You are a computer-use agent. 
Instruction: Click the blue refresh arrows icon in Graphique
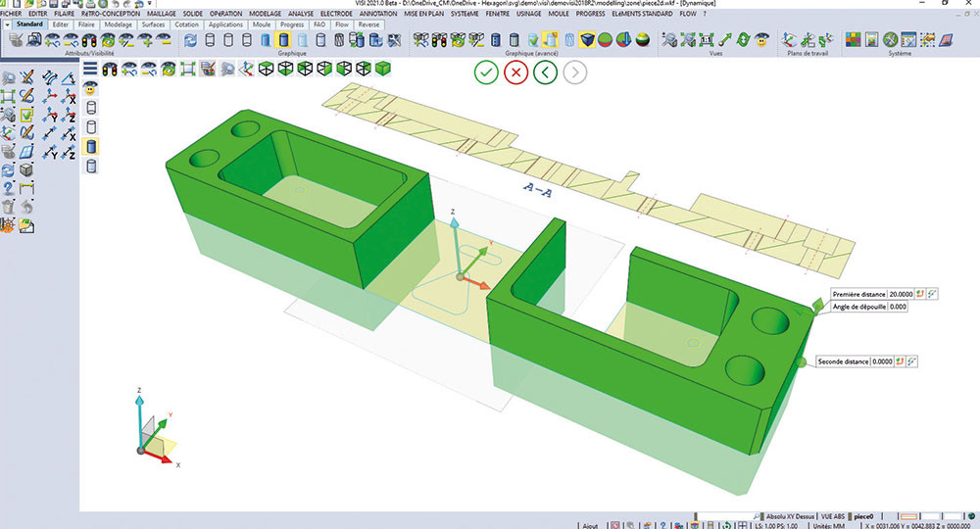[x=191, y=40]
